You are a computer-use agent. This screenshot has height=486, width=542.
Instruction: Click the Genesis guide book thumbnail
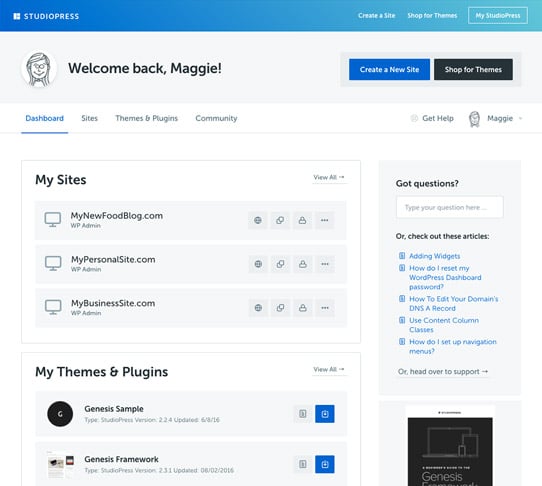pyautogui.click(x=450, y=446)
